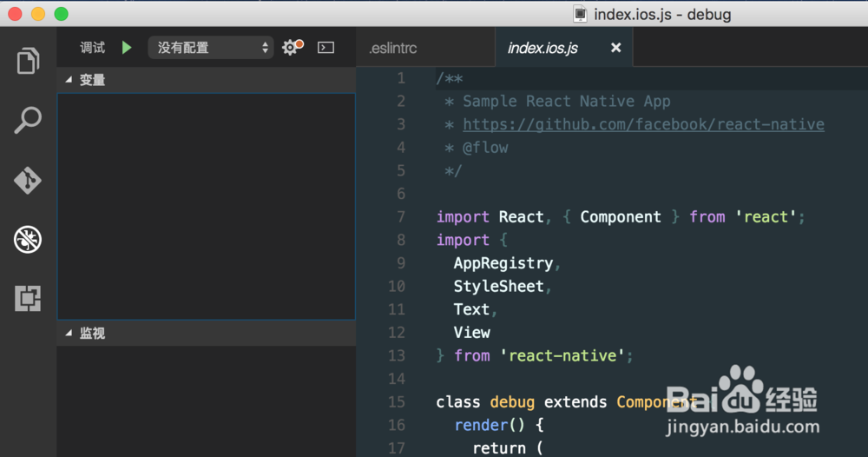
Task: Select the Debug bug icon
Action: point(28,240)
